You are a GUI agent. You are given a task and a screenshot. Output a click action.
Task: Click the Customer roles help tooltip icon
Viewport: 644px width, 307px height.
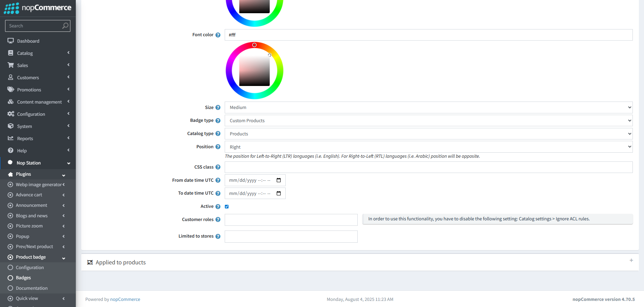[218, 220]
